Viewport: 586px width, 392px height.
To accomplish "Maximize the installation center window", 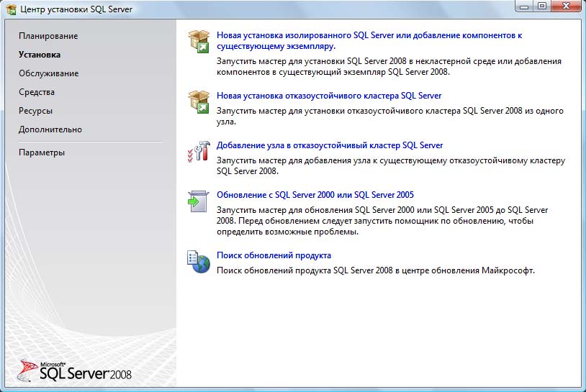I will coord(541,6).
